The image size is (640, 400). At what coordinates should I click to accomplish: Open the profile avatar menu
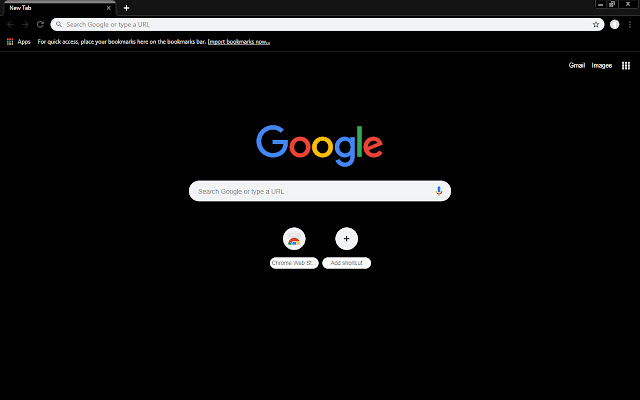tap(614, 24)
